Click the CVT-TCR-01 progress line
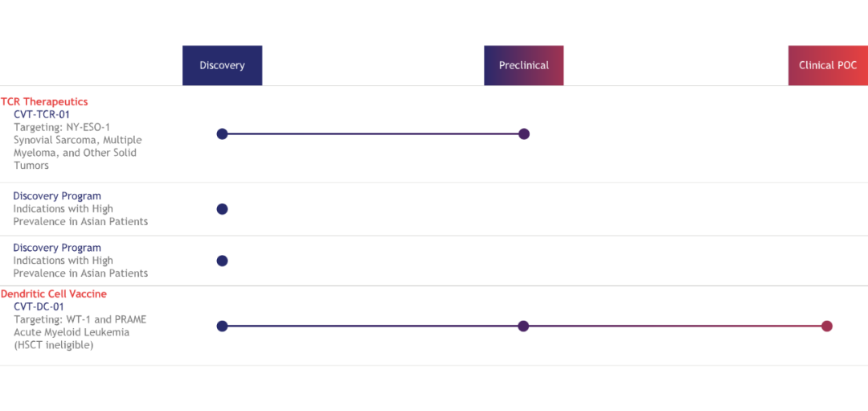Viewport: 868px width, 411px height. pyautogui.click(x=373, y=134)
